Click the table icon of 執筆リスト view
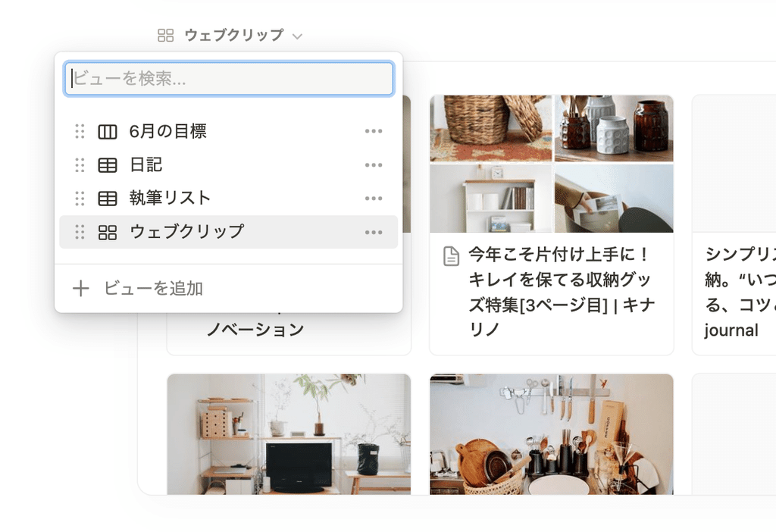Screen dimensions: 776x532 pyautogui.click(x=108, y=199)
